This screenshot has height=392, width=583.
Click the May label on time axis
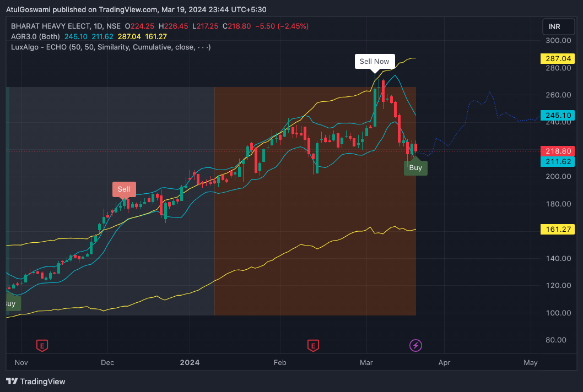531,363
